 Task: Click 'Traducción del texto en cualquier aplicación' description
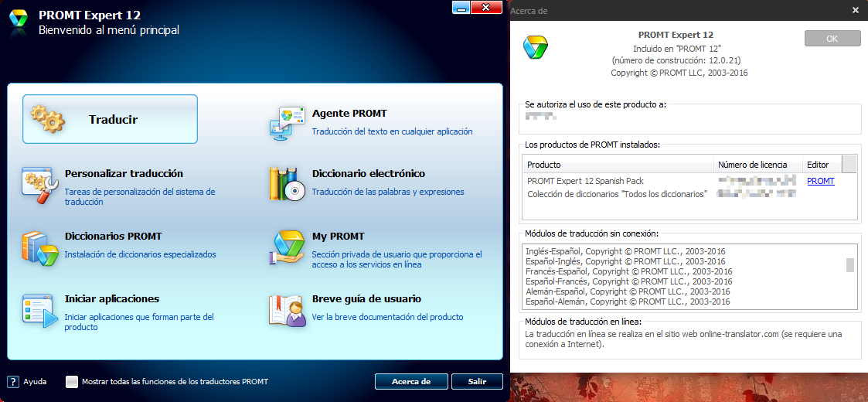[x=393, y=131]
